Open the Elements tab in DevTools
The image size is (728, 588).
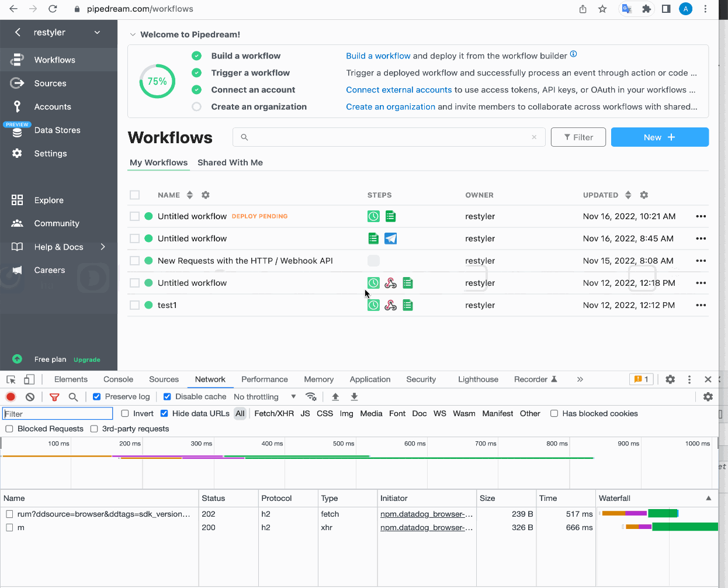(x=71, y=379)
